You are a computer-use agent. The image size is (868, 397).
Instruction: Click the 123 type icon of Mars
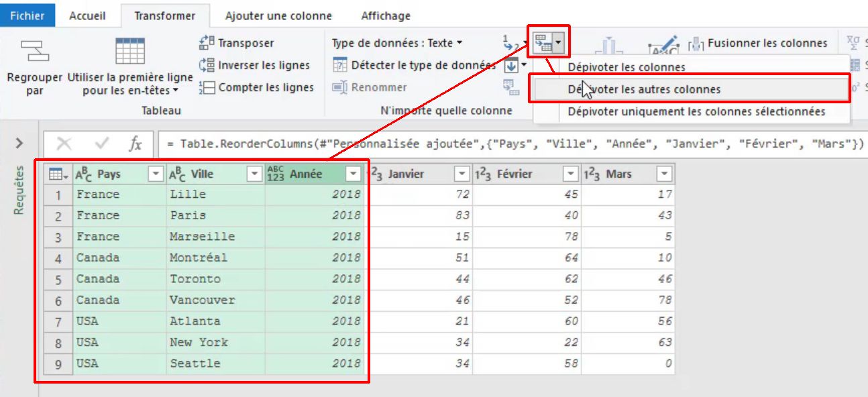click(x=592, y=174)
